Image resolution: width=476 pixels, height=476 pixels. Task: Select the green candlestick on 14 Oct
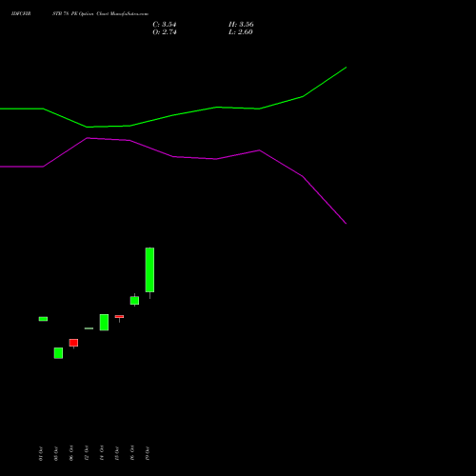(x=104, y=323)
